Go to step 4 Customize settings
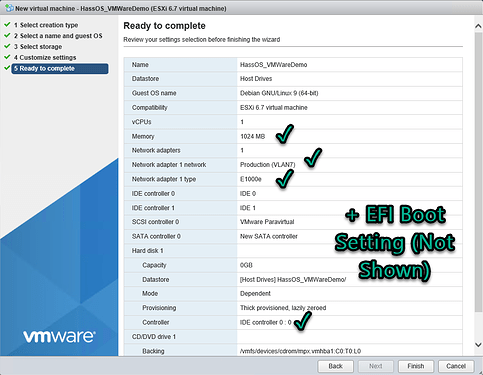This screenshot has height=375, width=483. tap(45, 57)
